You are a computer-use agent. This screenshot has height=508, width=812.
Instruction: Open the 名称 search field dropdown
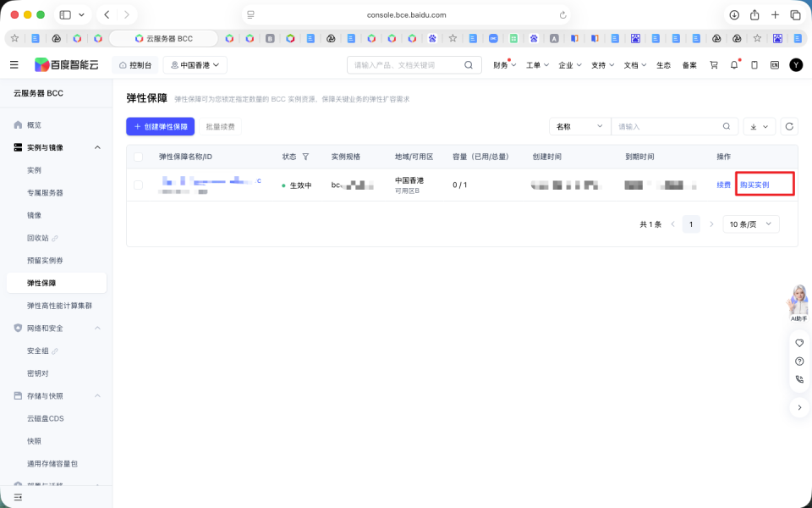click(580, 126)
